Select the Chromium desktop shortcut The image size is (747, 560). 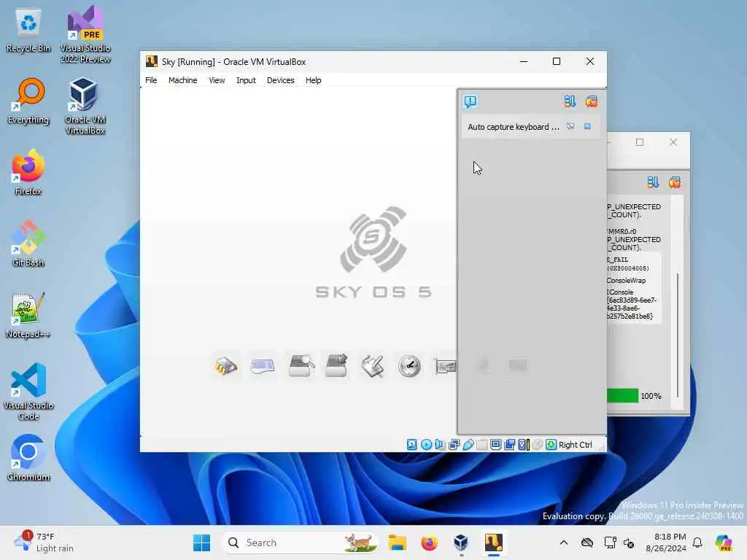[28, 458]
